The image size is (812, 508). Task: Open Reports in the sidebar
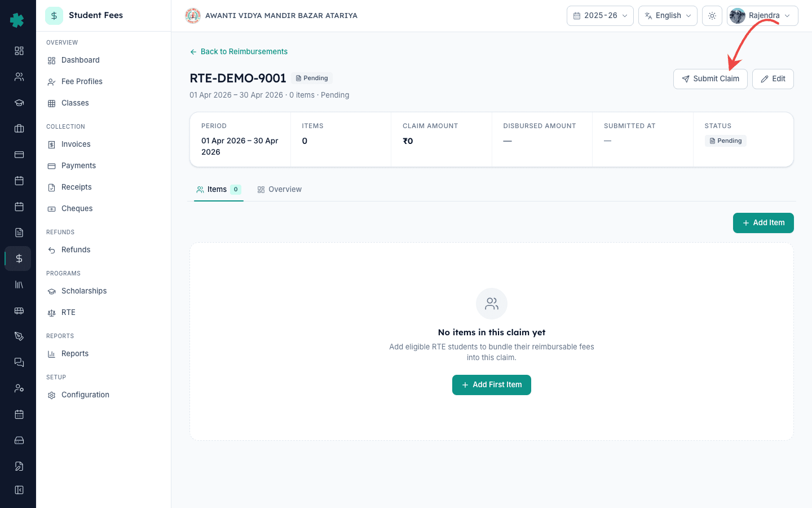point(103,354)
